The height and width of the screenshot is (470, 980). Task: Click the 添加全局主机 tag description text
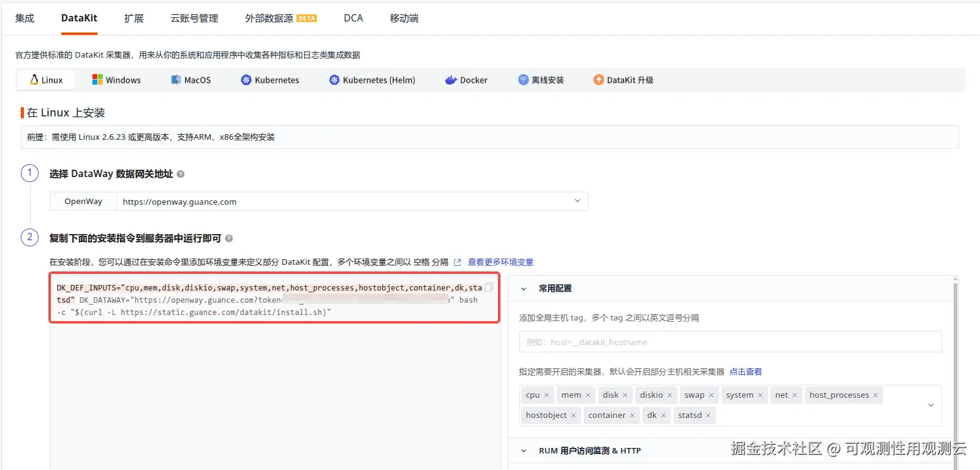(609, 318)
